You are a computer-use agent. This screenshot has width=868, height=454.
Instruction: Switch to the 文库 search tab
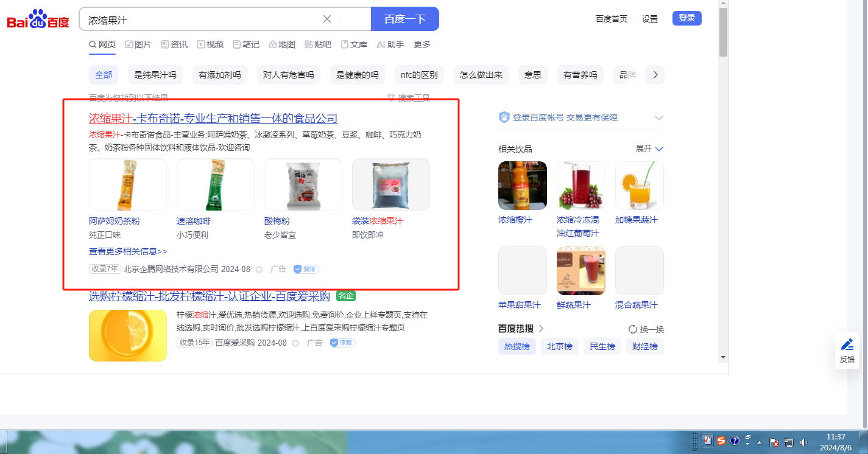coord(354,44)
